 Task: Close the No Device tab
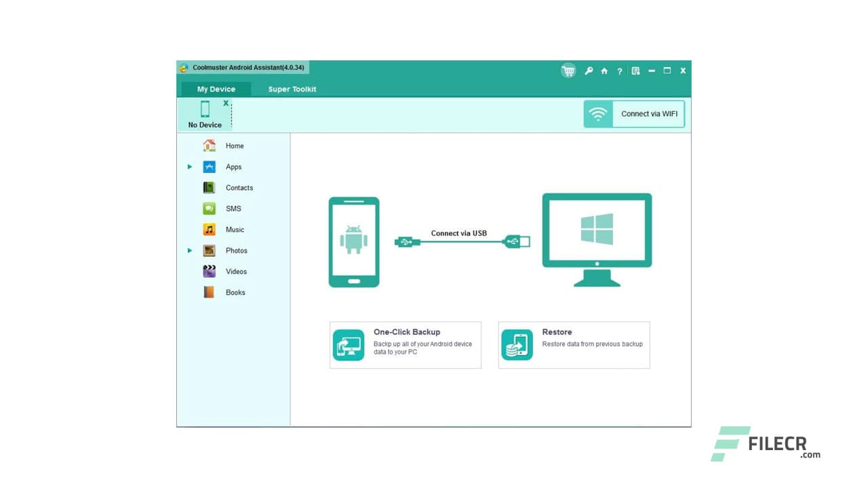coord(226,104)
